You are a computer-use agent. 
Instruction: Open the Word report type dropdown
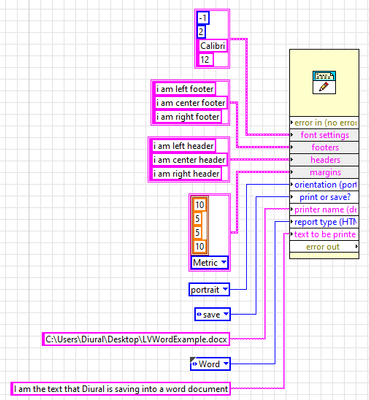[x=210, y=364]
